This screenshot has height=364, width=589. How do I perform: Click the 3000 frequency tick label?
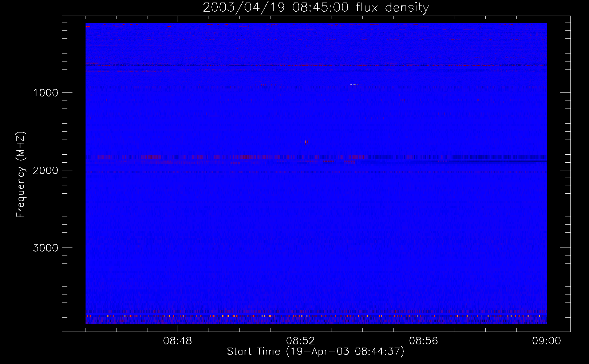click(46, 248)
